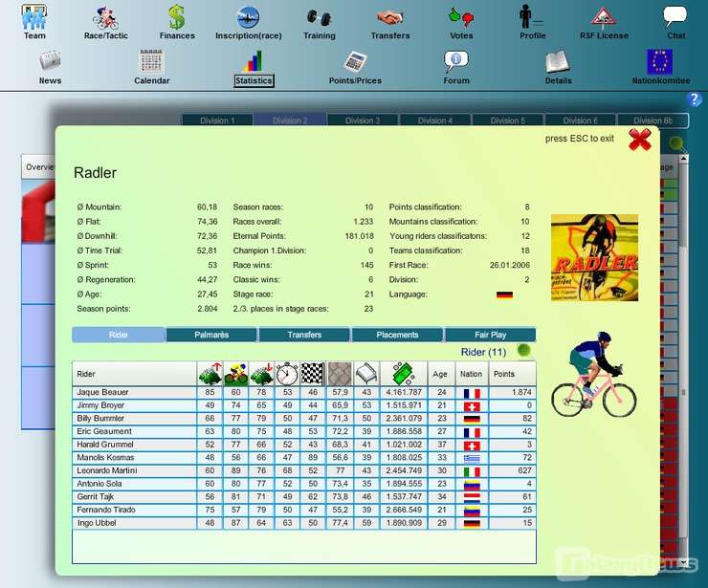This screenshot has height=588, width=708.
Task: Sort table by Rider name header
Action: pos(134,374)
